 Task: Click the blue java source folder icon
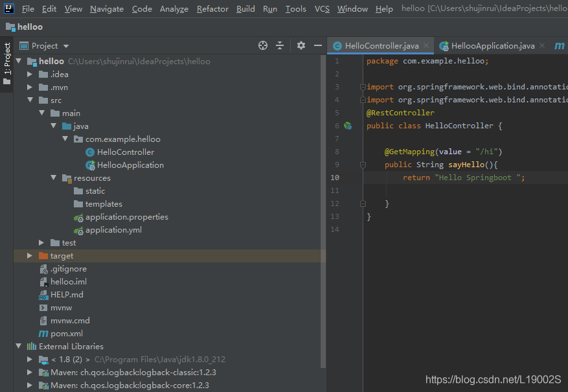click(x=67, y=126)
